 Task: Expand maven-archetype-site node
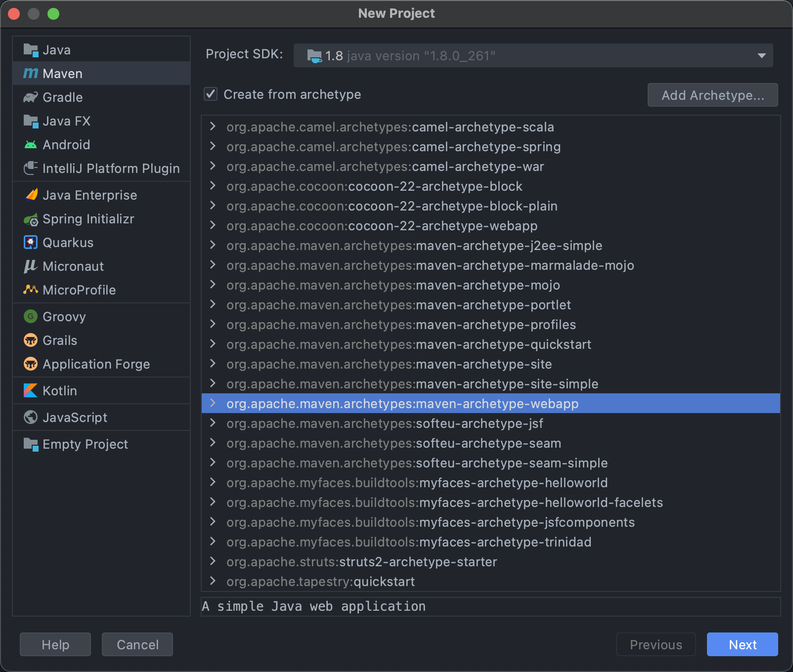click(213, 364)
